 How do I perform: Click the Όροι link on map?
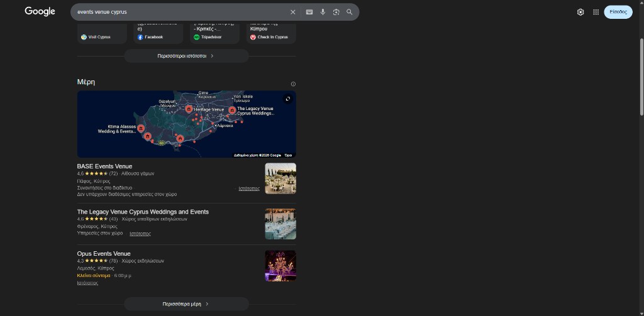288,155
